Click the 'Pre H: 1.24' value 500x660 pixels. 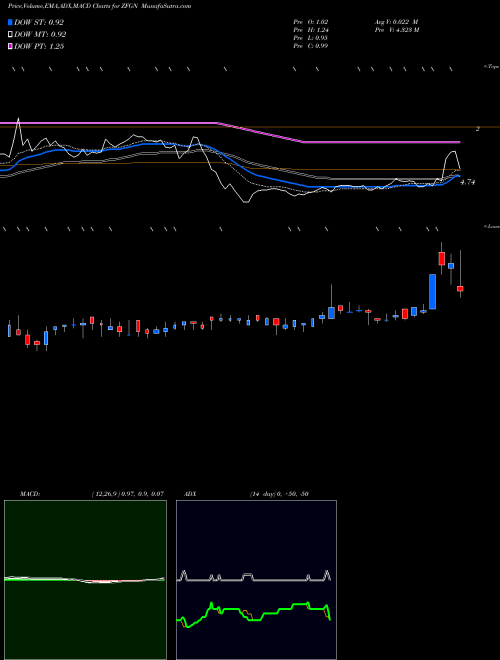[311, 30]
